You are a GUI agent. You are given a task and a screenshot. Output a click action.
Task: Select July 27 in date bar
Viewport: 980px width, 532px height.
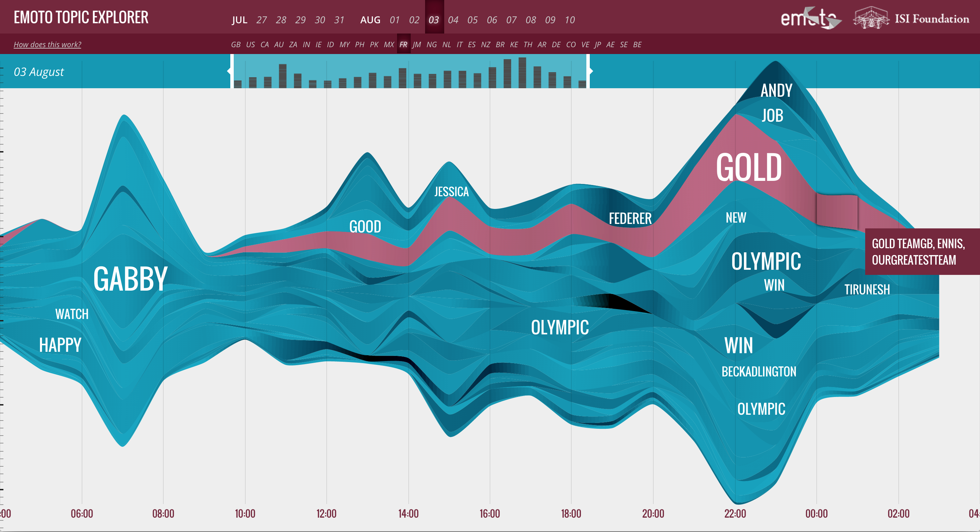pos(261,20)
